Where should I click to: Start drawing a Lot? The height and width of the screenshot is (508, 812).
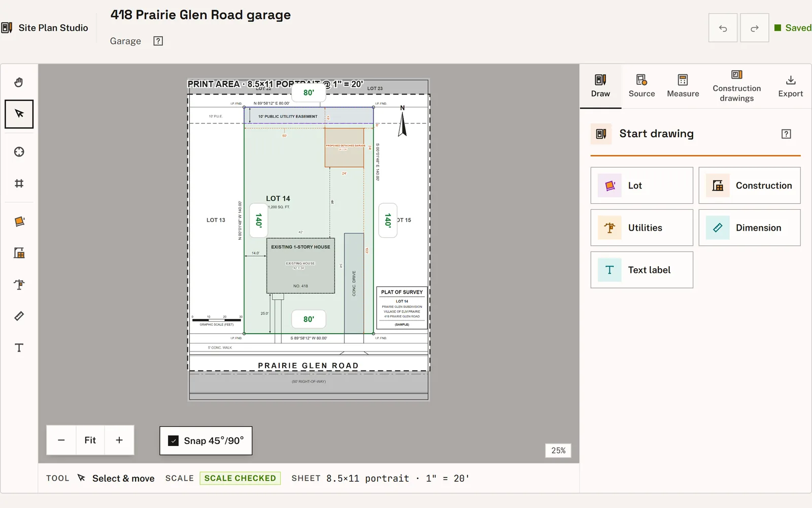tap(641, 185)
